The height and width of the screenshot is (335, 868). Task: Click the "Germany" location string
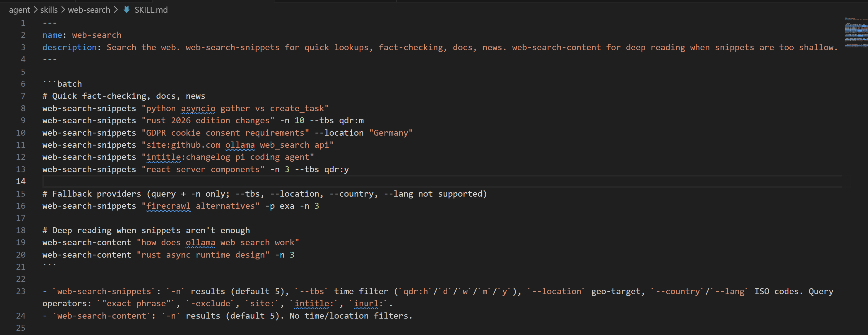tap(391, 133)
